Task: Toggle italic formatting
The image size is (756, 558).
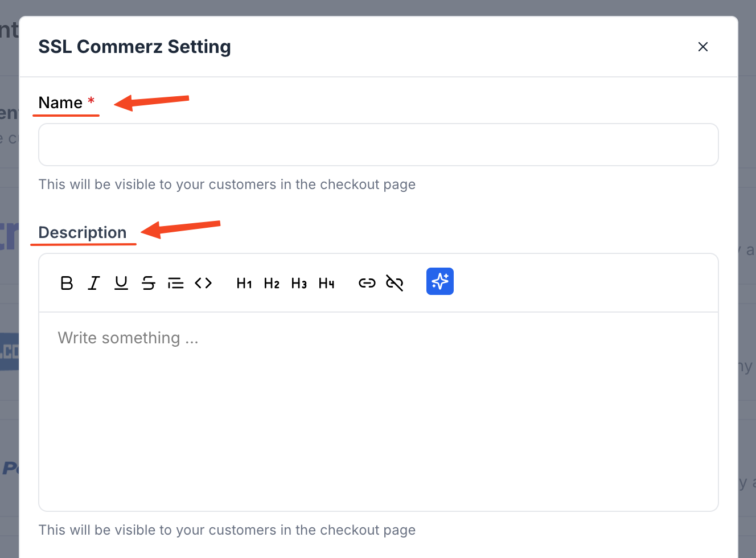Action: pos(94,282)
